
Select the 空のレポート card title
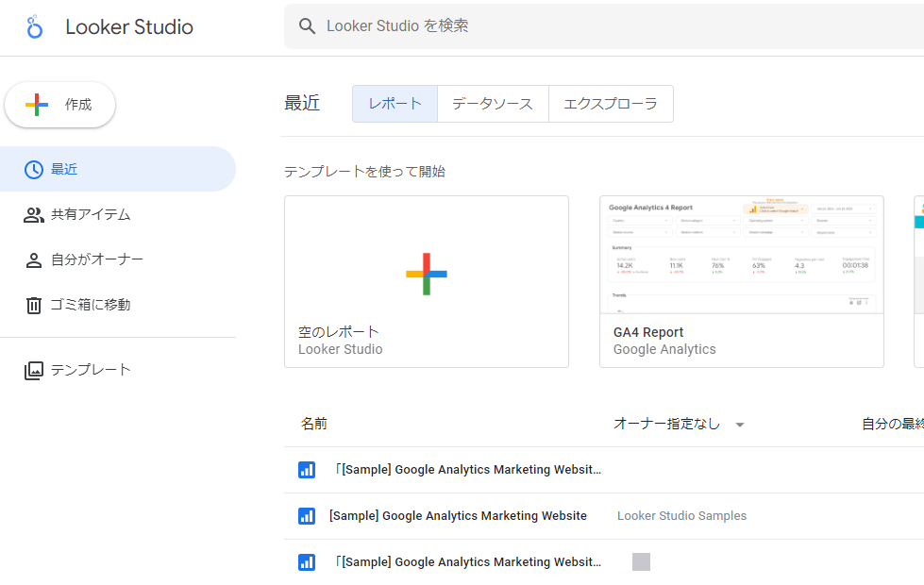(338, 332)
